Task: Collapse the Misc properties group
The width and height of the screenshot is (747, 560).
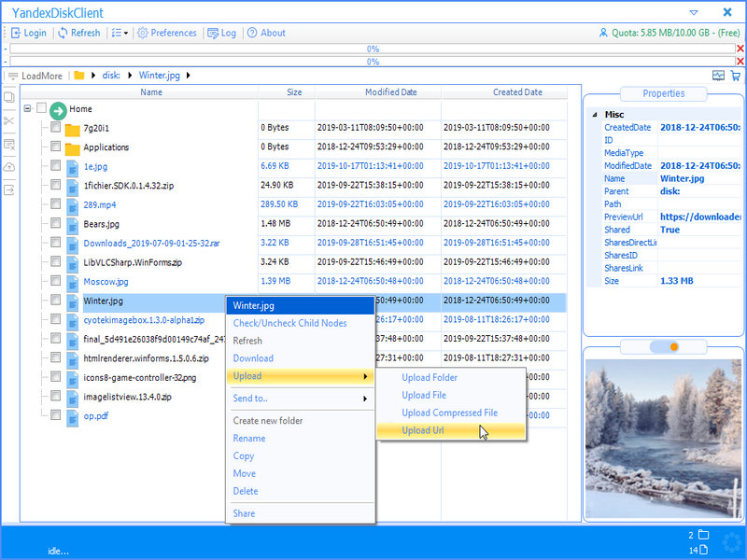Action: click(x=595, y=115)
